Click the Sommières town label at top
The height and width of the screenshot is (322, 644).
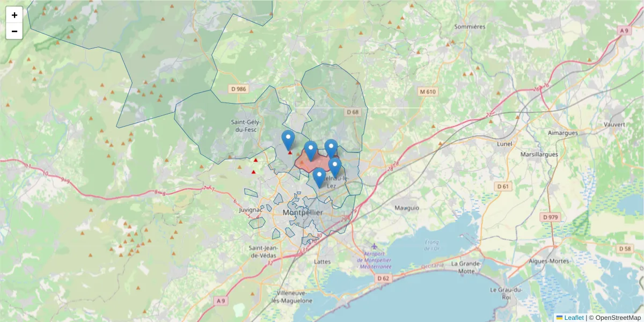click(x=469, y=26)
